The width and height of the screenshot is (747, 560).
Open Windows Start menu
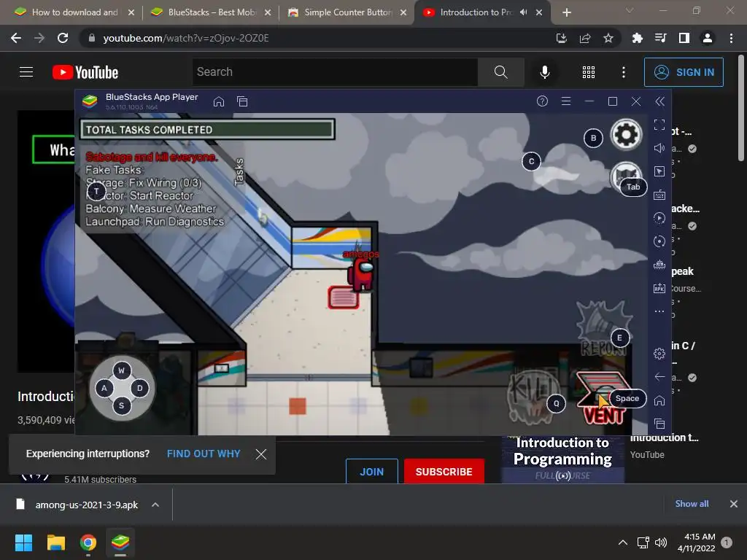point(23,542)
